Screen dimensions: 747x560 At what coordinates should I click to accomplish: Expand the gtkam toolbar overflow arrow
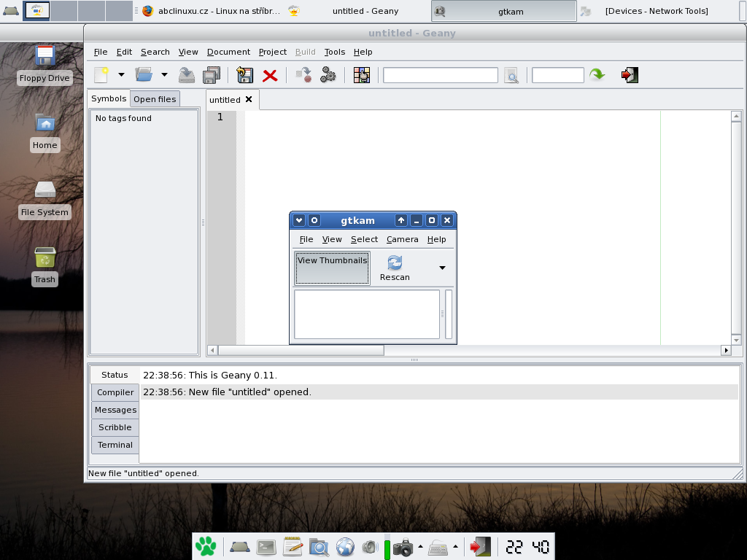(442, 268)
